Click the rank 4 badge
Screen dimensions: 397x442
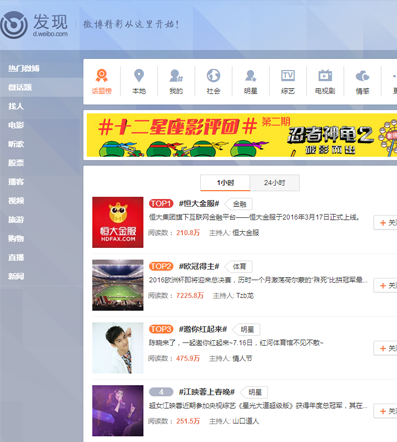(161, 392)
